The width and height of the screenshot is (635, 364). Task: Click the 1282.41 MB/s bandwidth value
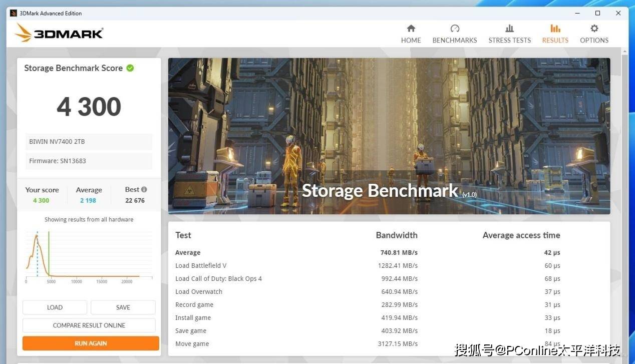pos(398,266)
